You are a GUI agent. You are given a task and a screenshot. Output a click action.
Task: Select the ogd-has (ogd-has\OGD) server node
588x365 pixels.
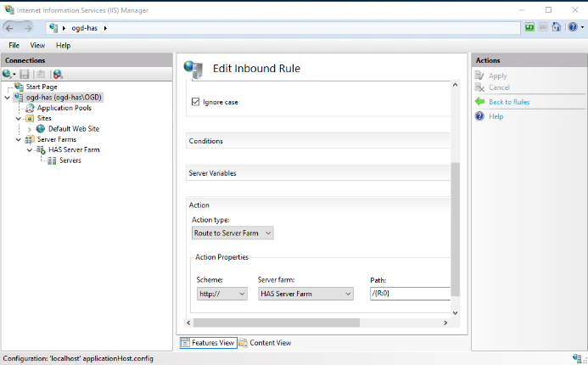coord(64,97)
